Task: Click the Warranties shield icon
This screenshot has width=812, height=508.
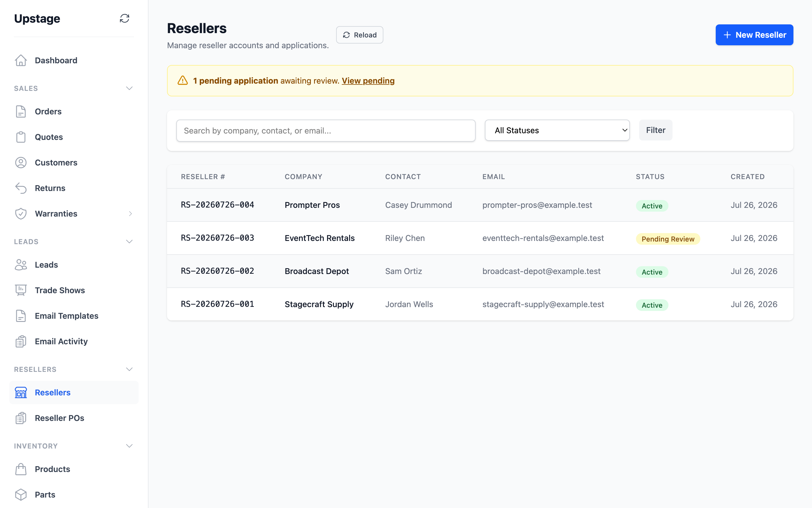Action: click(x=21, y=214)
